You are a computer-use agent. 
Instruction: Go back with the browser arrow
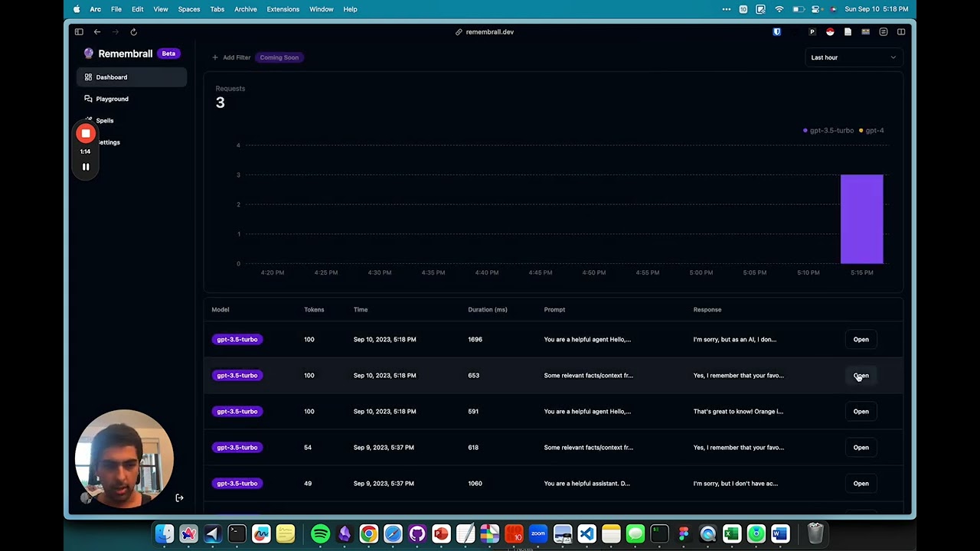pos(97,32)
